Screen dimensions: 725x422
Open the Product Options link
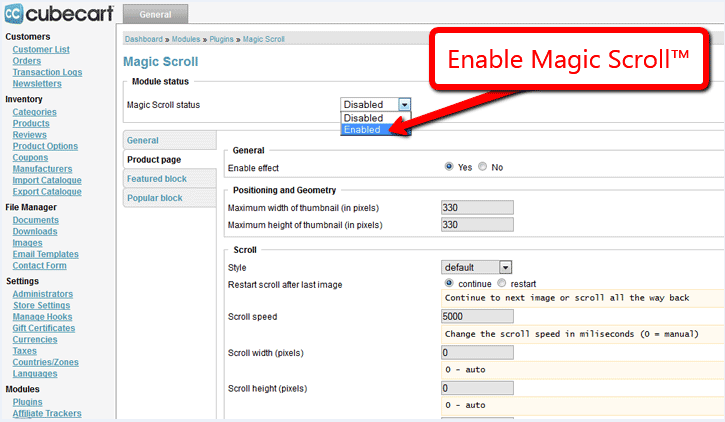[x=45, y=146]
